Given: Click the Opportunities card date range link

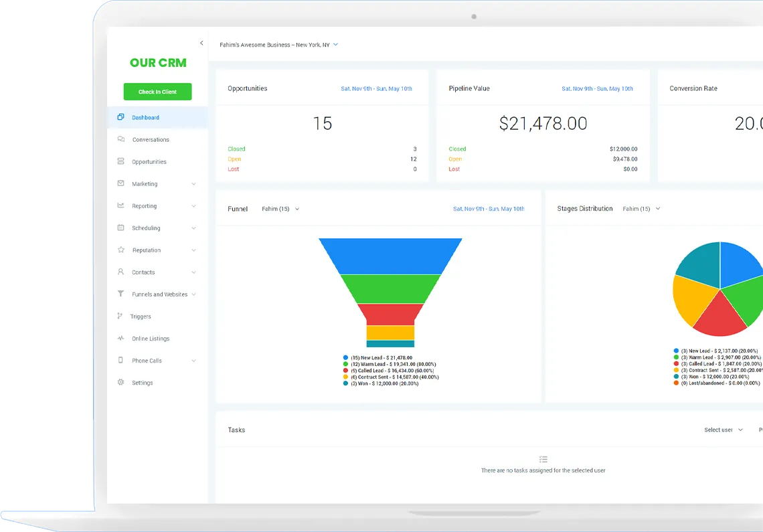Looking at the screenshot, I should point(376,88).
